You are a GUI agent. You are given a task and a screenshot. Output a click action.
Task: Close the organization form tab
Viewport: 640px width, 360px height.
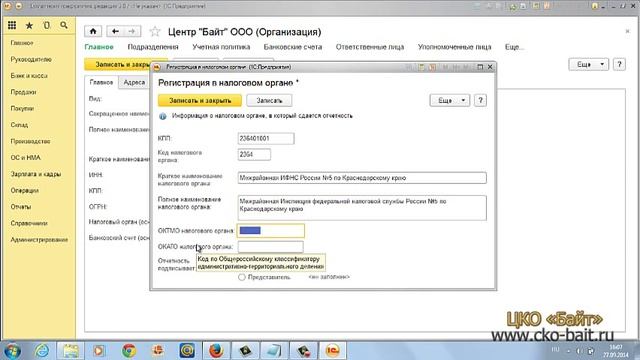[x=627, y=31]
